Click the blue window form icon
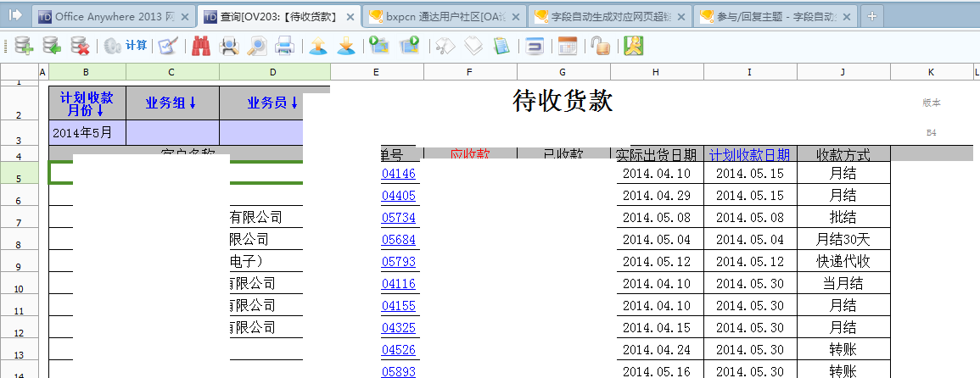The image size is (980, 378). click(535, 45)
